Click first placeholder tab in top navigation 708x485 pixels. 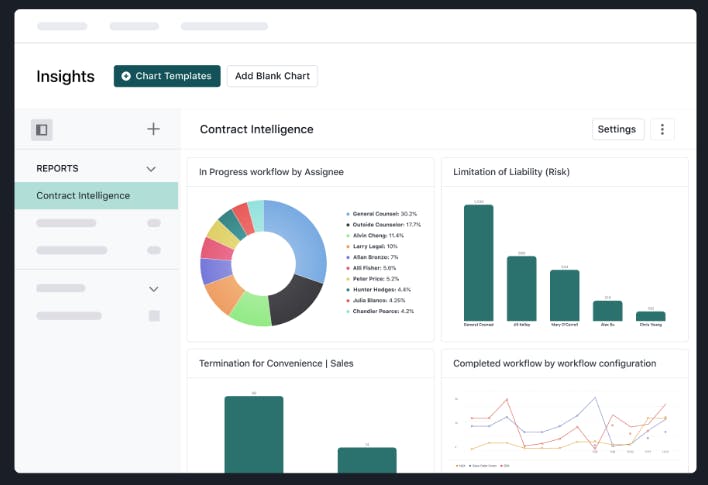click(62, 26)
